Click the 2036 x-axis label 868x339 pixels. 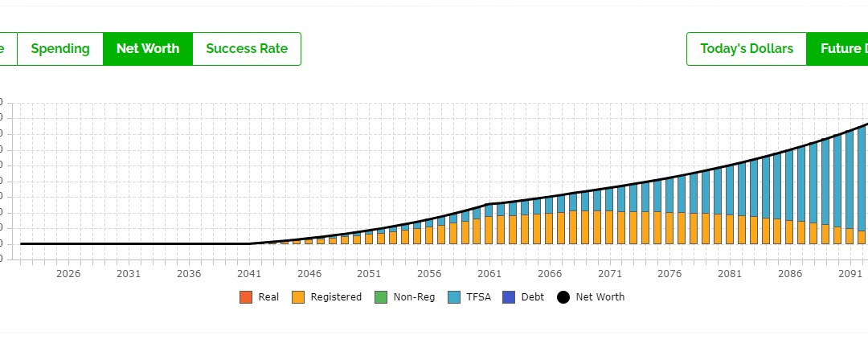coord(189,274)
